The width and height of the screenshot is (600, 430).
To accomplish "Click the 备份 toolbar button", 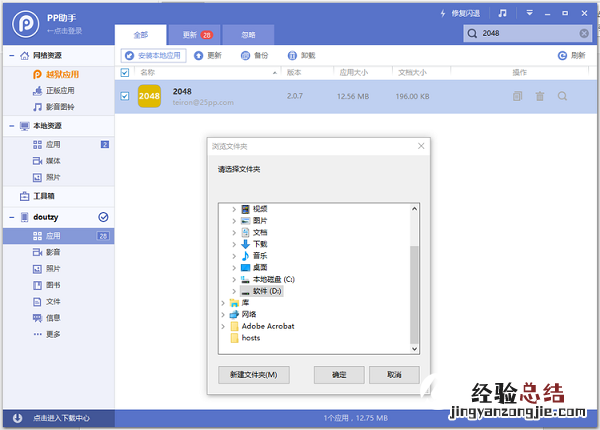I will coord(254,55).
